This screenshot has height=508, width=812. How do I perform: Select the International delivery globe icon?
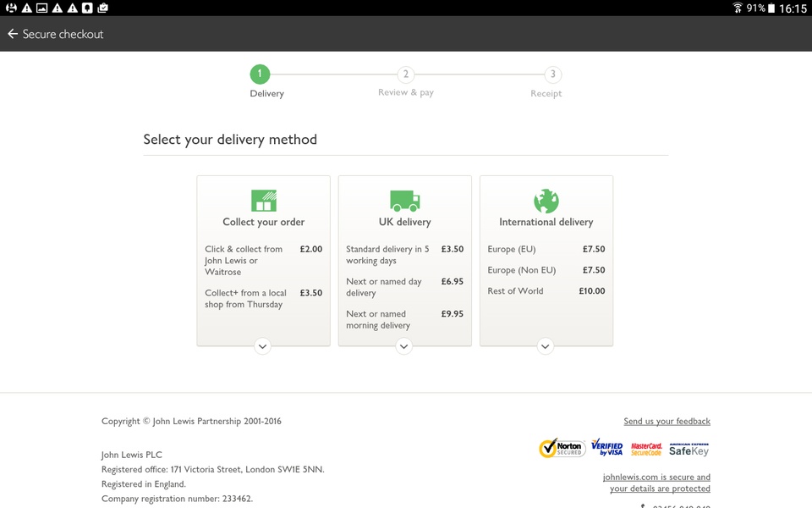point(546,201)
